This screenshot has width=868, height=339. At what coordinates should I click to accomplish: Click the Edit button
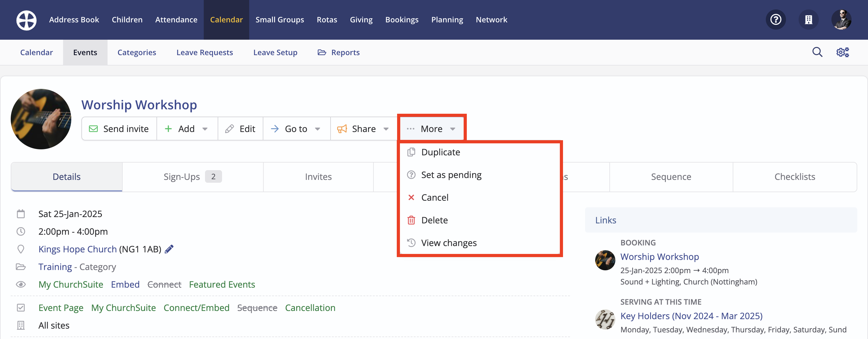click(240, 129)
